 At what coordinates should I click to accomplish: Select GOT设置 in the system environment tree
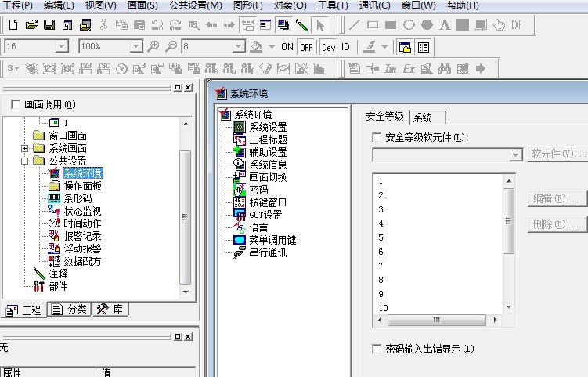(x=265, y=215)
